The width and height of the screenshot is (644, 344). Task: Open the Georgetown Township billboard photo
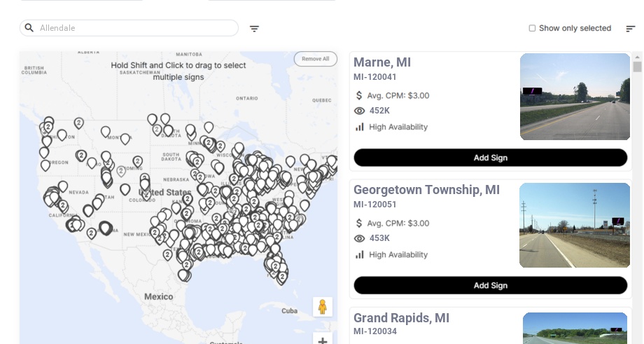(x=575, y=225)
